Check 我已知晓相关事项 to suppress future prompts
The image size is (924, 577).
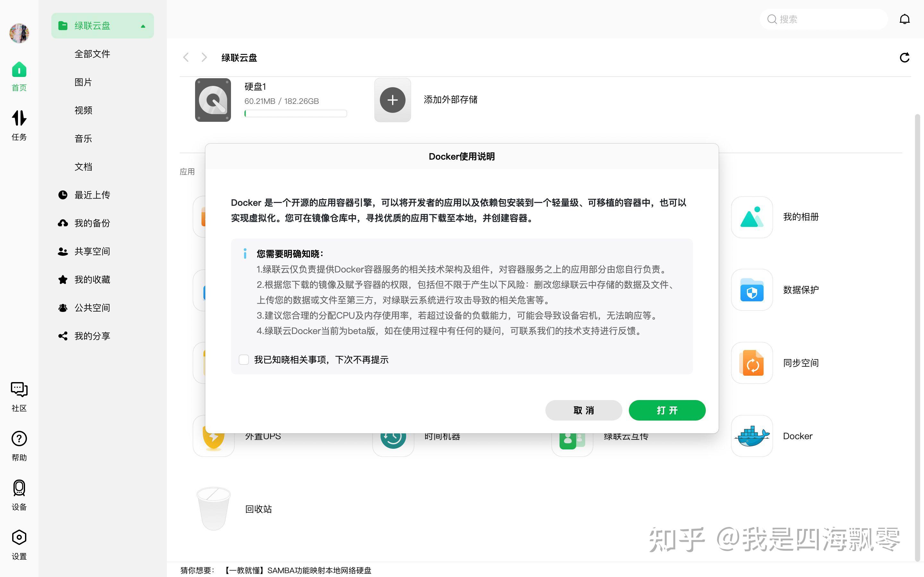coord(244,359)
